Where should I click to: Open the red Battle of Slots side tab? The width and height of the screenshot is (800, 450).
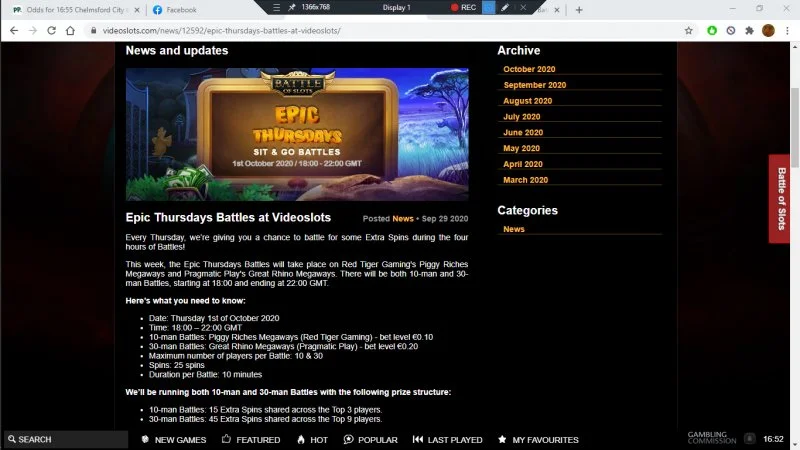[780, 199]
